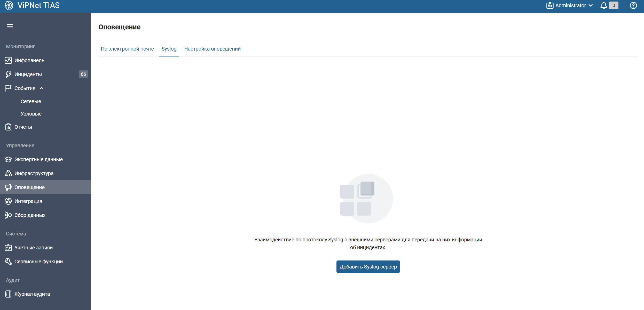Collapse the События menu section
Viewport: 644px width, 310px height.
(x=42, y=88)
